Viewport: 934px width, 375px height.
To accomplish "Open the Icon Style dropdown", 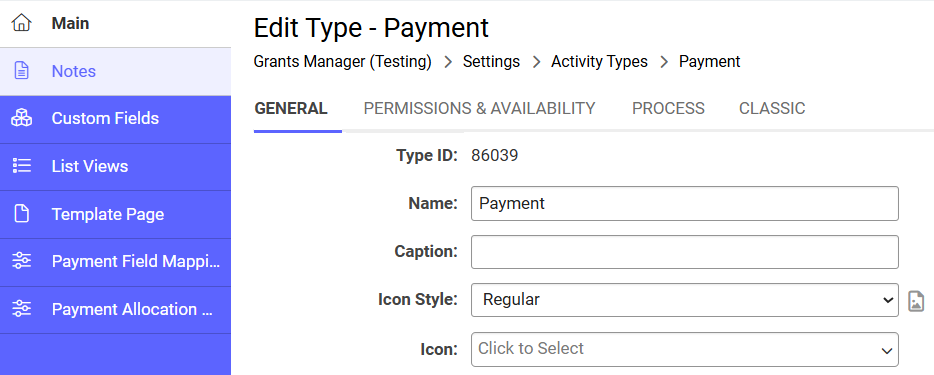I will tap(684, 300).
